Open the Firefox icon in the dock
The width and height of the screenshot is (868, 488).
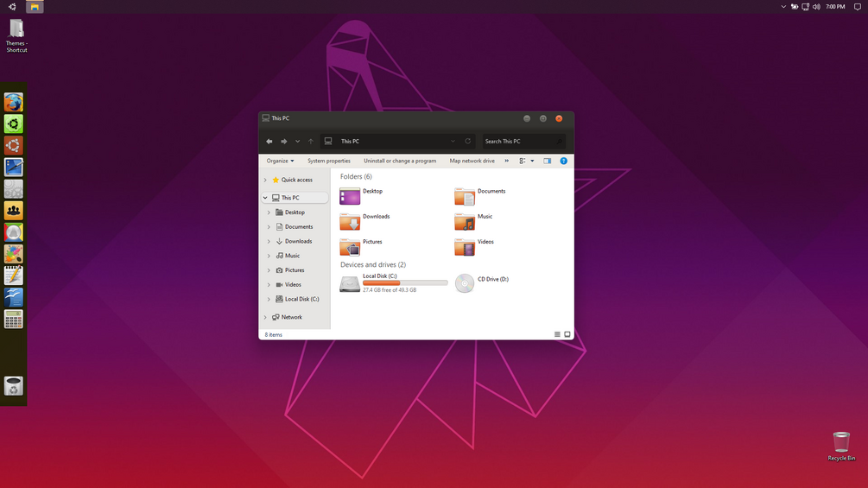click(x=13, y=103)
